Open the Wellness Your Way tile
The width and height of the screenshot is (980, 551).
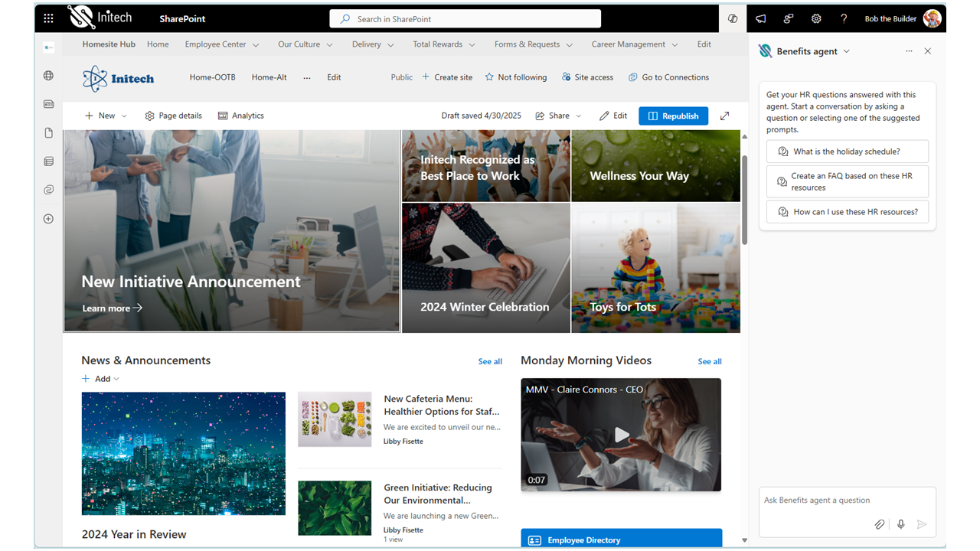pyautogui.click(x=656, y=165)
